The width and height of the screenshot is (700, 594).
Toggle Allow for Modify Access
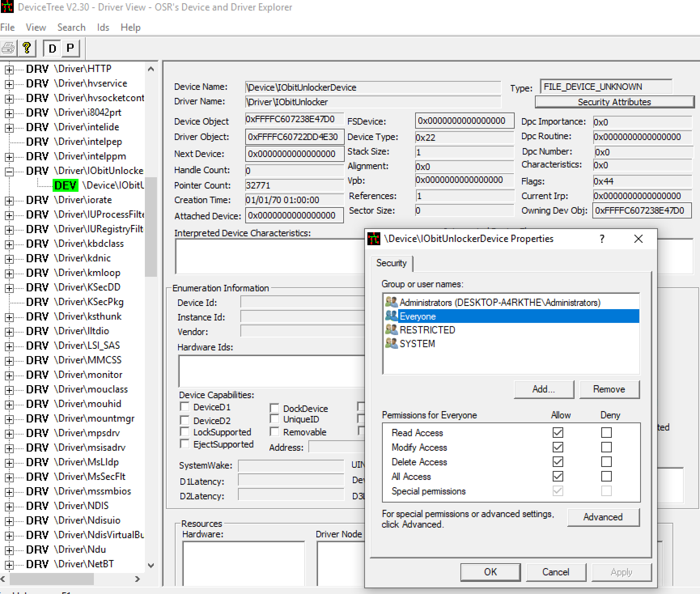click(558, 447)
